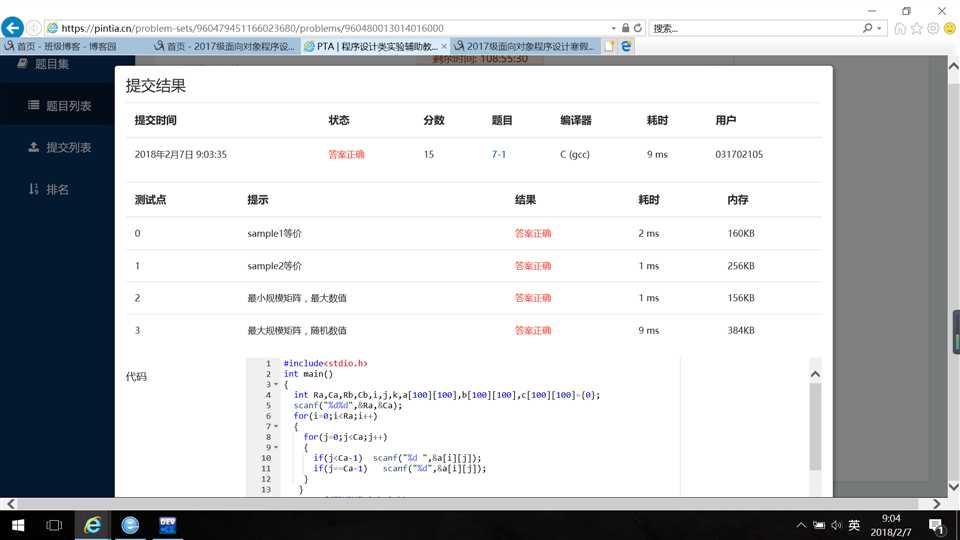Open 提交列表 in sidebar

(x=69, y=148)
